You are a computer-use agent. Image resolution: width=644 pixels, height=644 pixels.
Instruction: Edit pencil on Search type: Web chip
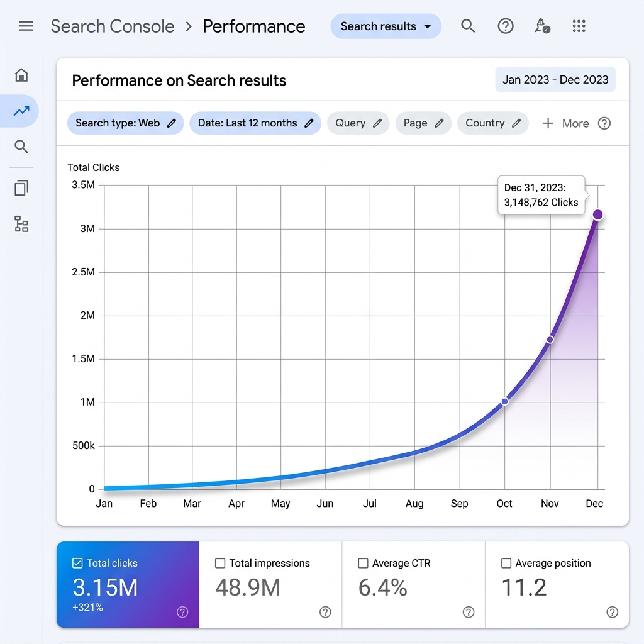pos(172,123)
